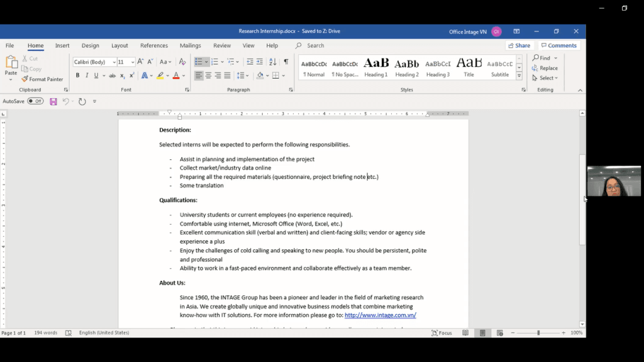644x362 pixels.
Task: Apply subscript formatting
Action: [x=122, y=76]
